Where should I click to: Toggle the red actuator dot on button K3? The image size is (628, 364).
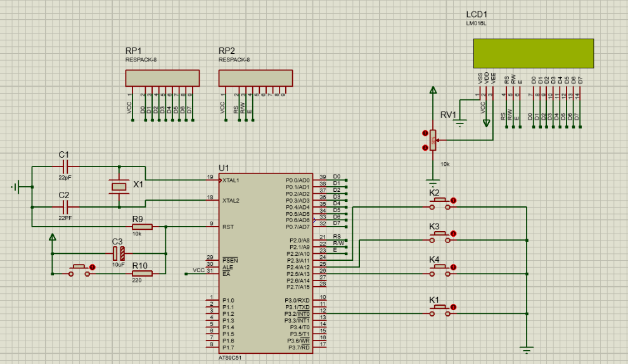[453, 234]
